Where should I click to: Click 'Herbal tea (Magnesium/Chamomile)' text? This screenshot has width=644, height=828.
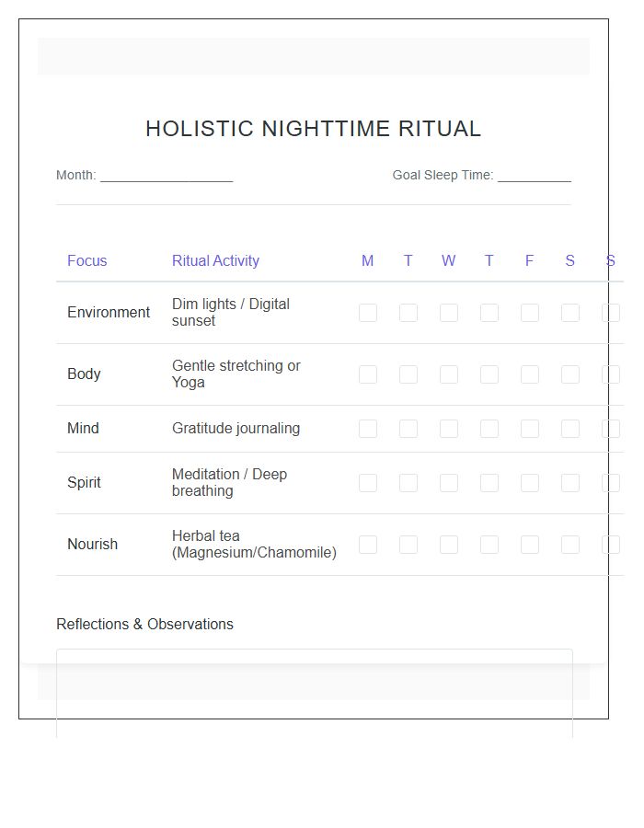point(255,545)
